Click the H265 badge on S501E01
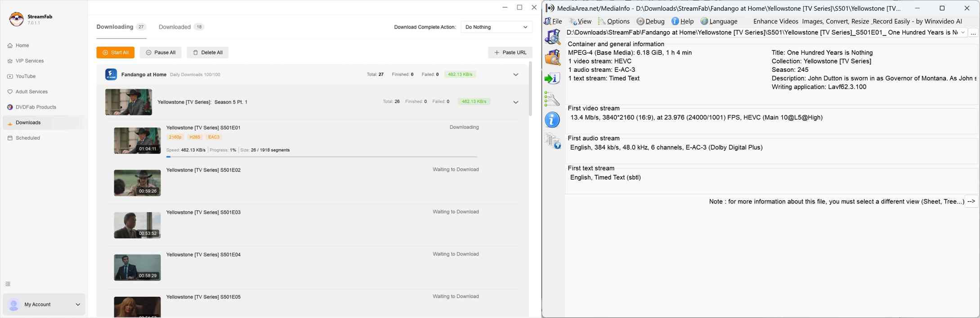The height and width of the screenshot is (318, 980). (x=195, y=137)
